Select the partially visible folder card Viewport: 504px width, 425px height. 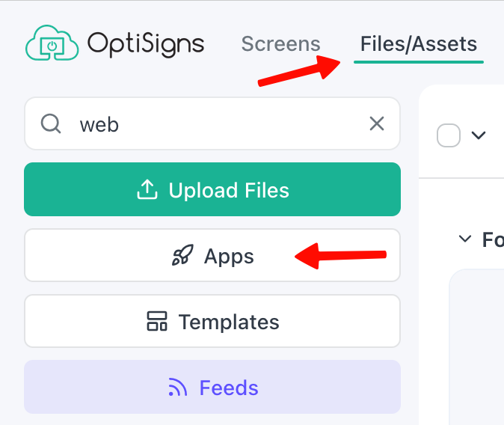(x=476, y=347)
